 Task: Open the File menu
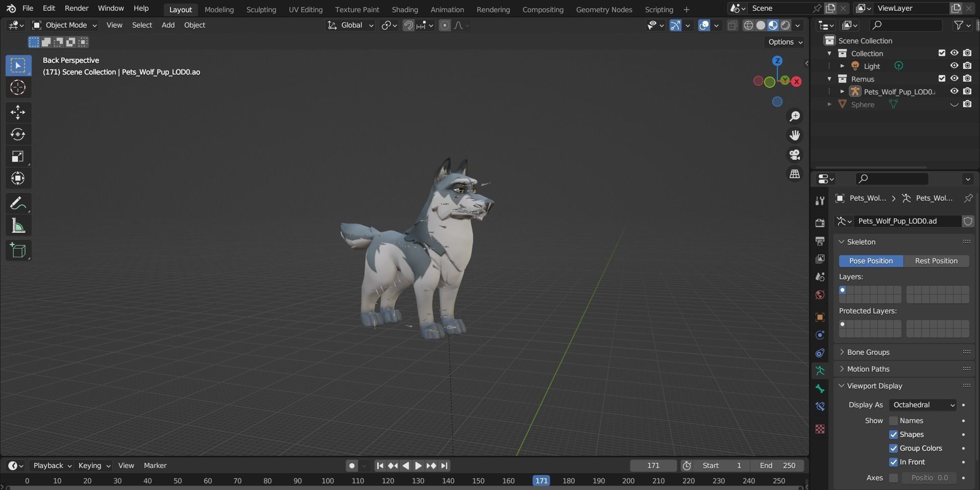[28, 9]
